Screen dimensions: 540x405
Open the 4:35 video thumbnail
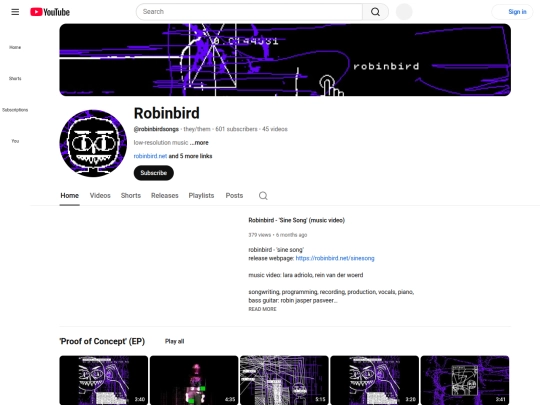pyautogui.click(x=194, y=380)
